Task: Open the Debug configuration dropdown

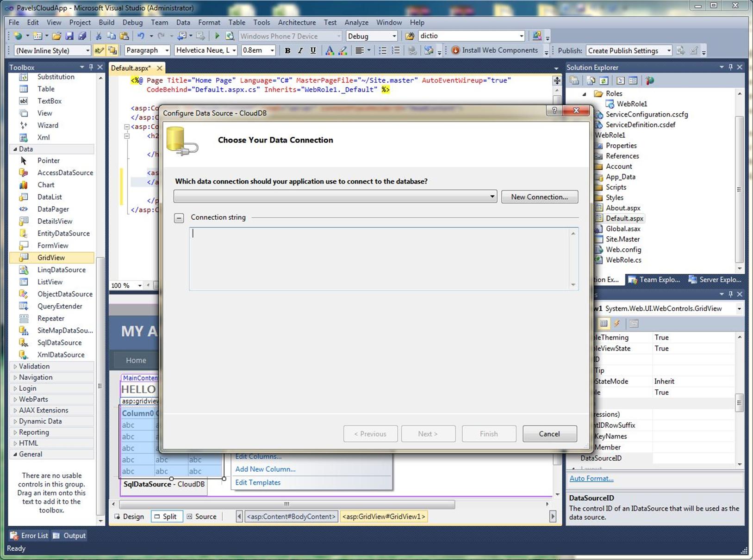Action: [394, 36]
